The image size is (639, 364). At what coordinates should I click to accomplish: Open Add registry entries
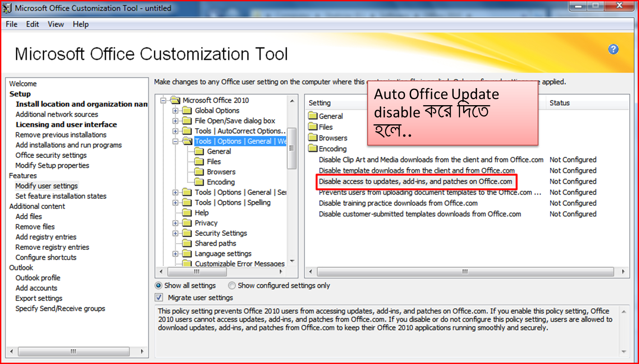(46, 237)
